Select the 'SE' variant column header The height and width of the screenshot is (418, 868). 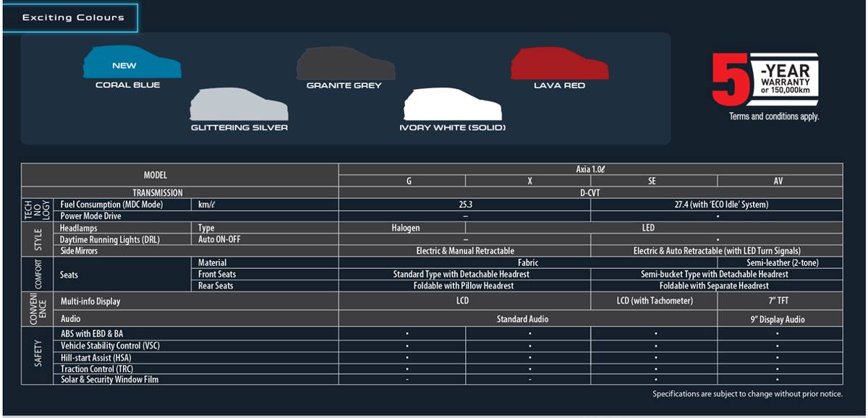tap(652, 182)
